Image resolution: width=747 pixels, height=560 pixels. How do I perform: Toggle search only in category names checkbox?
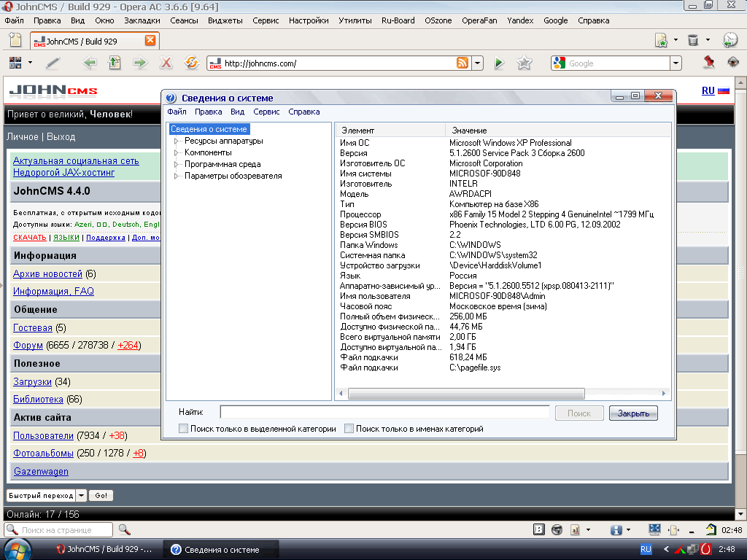[349, 429]
